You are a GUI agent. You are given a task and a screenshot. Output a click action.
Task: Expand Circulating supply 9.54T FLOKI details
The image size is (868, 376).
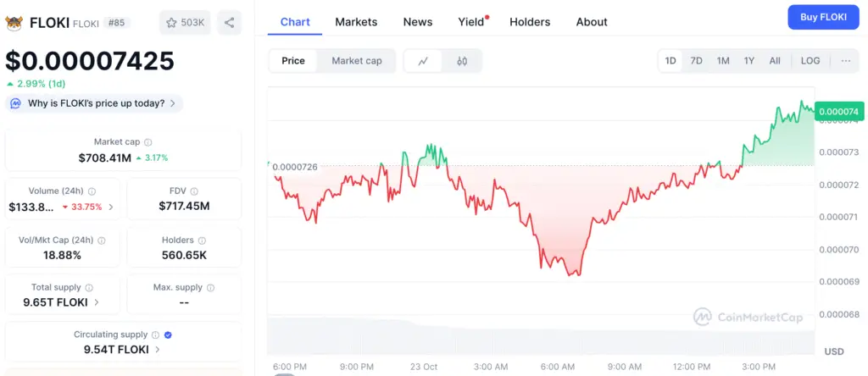pyautogui.click(x=159, y=349)
